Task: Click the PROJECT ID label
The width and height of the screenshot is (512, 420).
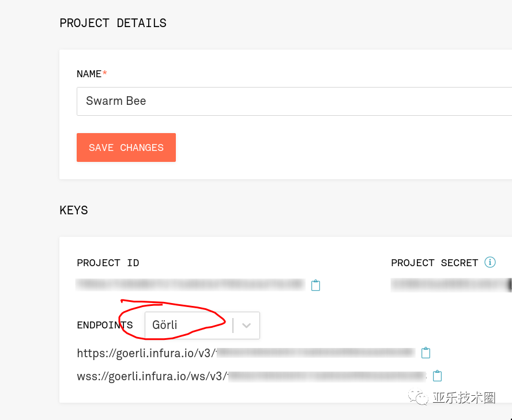Action: pyautogui.click(x=108, y=263)
